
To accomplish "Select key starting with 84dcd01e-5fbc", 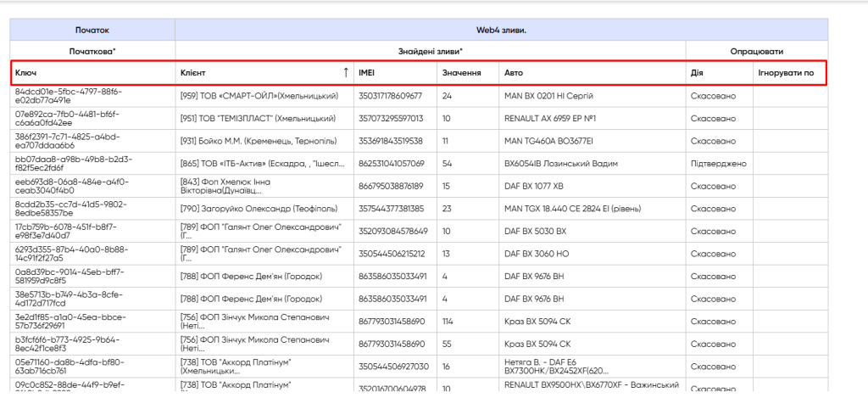I will pos(70,96).
